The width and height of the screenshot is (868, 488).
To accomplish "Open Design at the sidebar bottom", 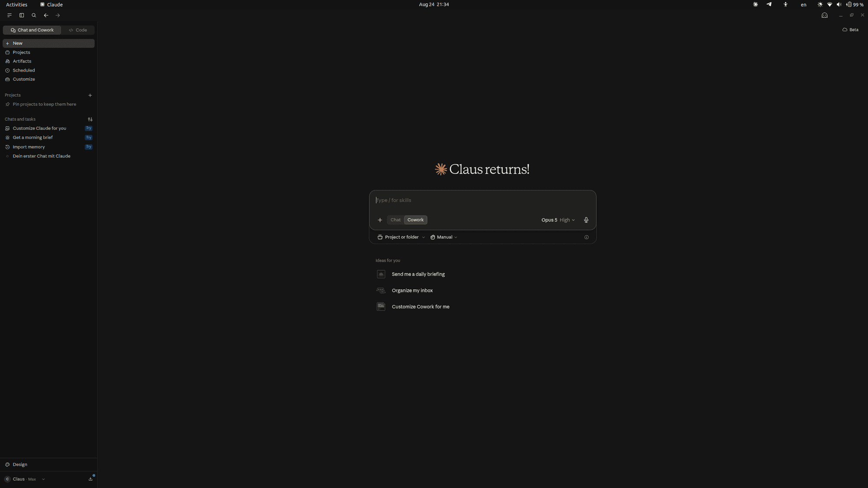I will click(49, 465).
